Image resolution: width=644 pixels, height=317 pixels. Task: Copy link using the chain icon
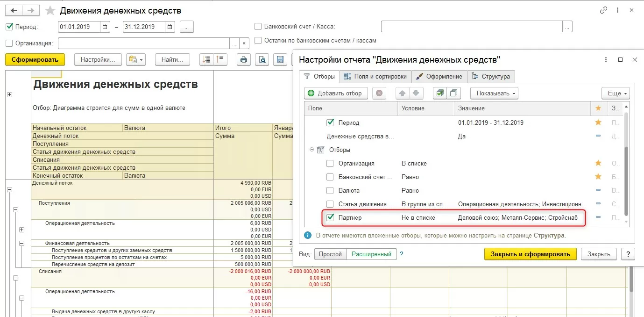click(x=603, y=10)
